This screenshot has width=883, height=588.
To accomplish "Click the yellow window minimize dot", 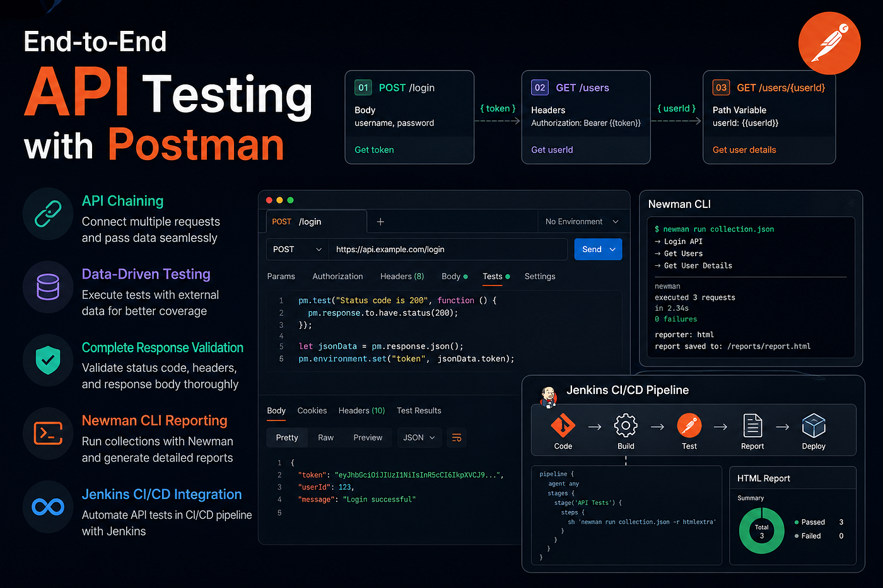I will pos(280,200).
